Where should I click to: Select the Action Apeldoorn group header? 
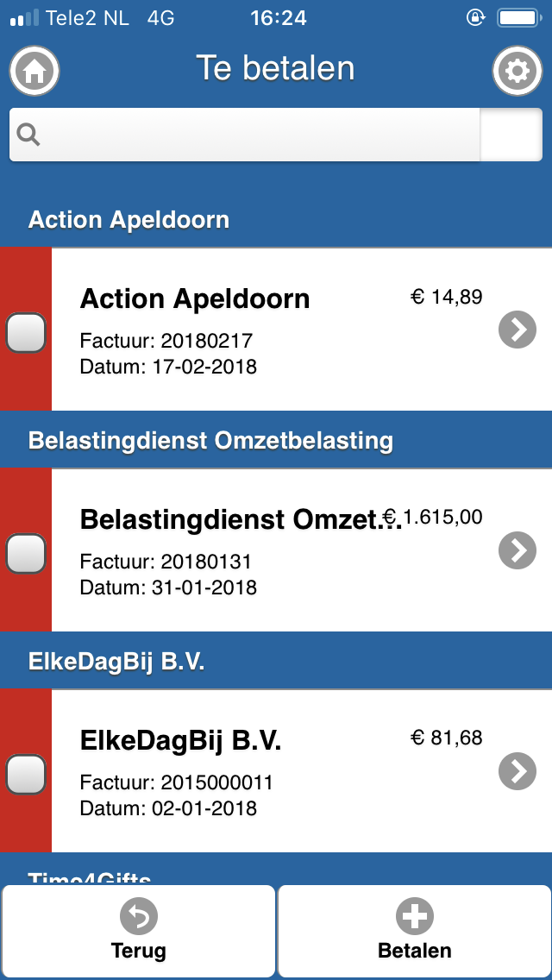click(276, 220)
